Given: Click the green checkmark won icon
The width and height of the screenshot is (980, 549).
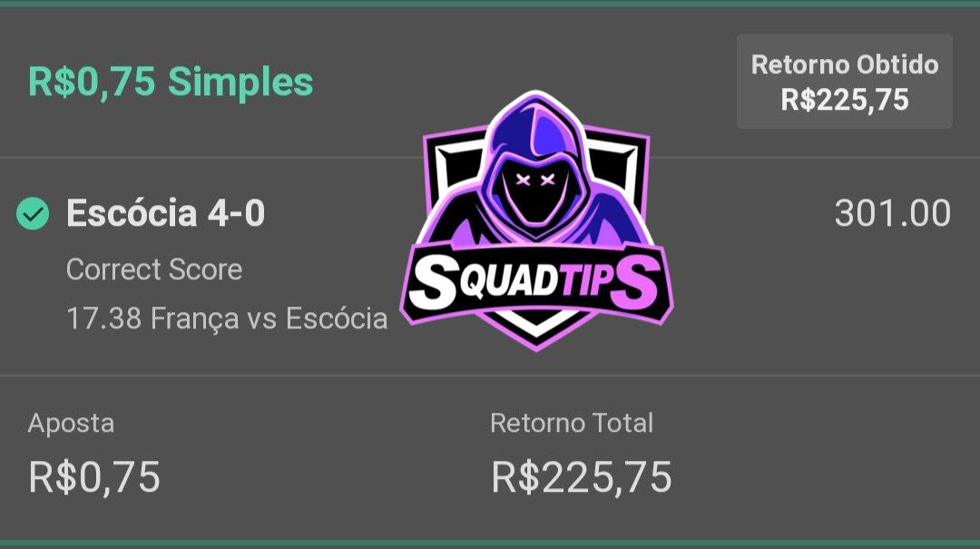Looking at the screenshot, I should 33,214.
